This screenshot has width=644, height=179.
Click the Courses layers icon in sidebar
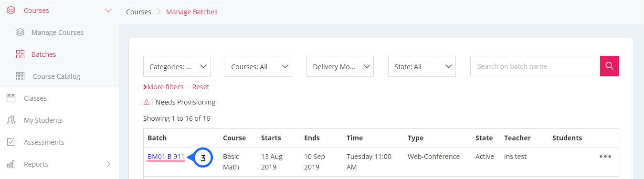(11, 11)
